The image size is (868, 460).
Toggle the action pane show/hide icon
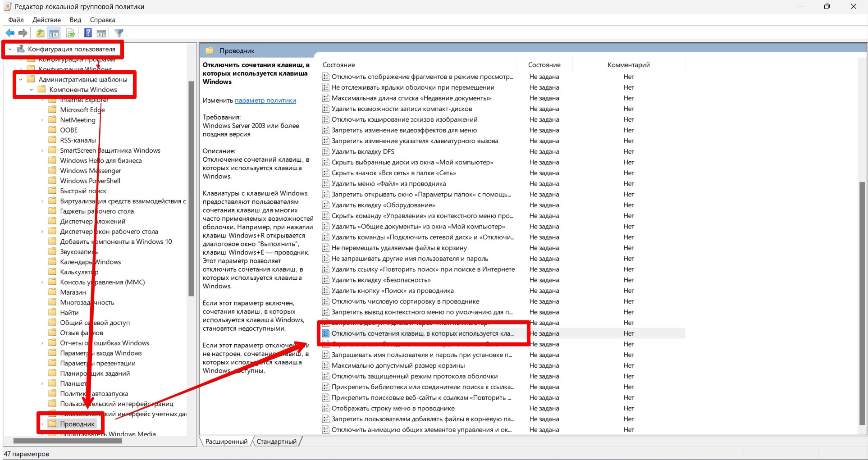(101, 33)
